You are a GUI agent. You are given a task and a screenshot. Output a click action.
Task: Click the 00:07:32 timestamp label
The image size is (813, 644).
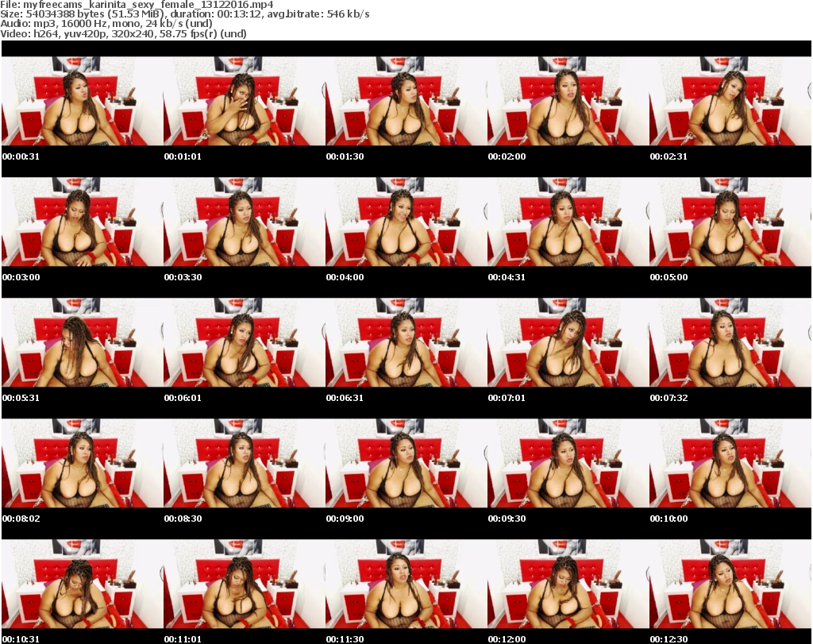coord(669,398)
